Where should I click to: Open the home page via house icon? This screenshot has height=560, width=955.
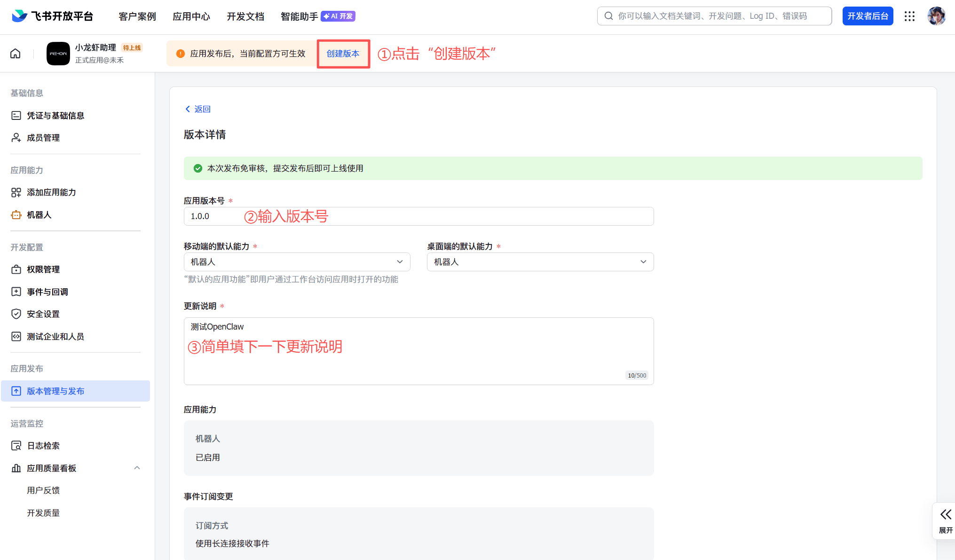tap(15, 53)
